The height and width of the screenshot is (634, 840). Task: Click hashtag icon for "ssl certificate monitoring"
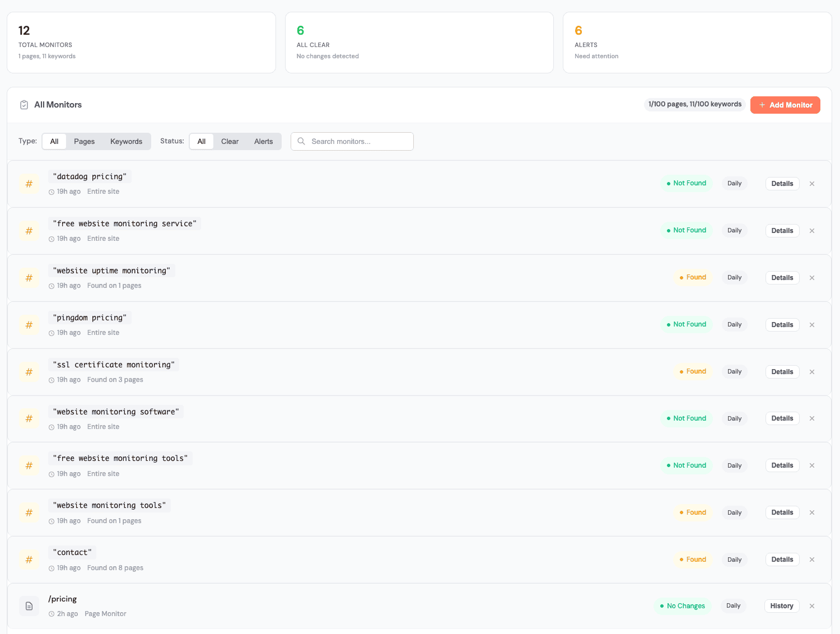tap(29, 372)
